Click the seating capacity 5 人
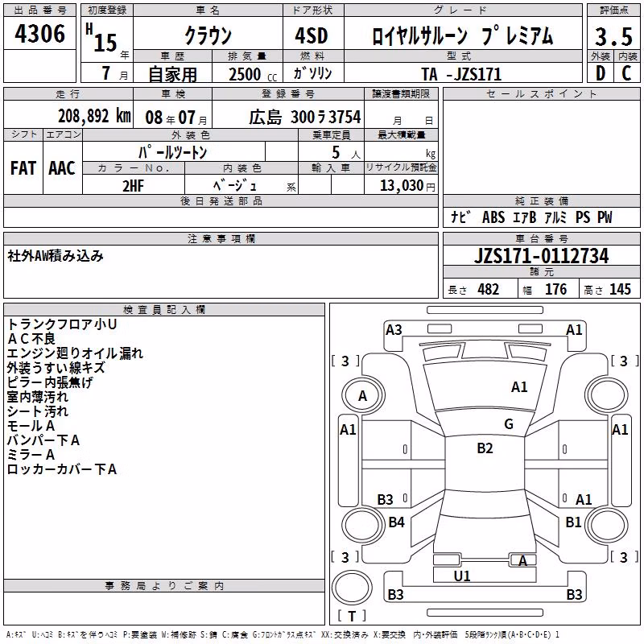 point(346,152)
